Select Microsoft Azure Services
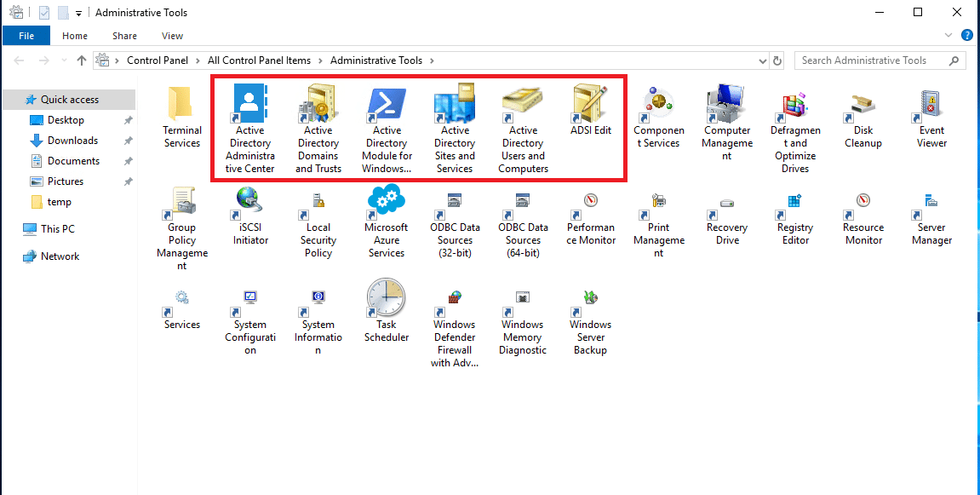The height and width of the screenshot is (495, 980). pyautogui.click(x=387, y=222)
